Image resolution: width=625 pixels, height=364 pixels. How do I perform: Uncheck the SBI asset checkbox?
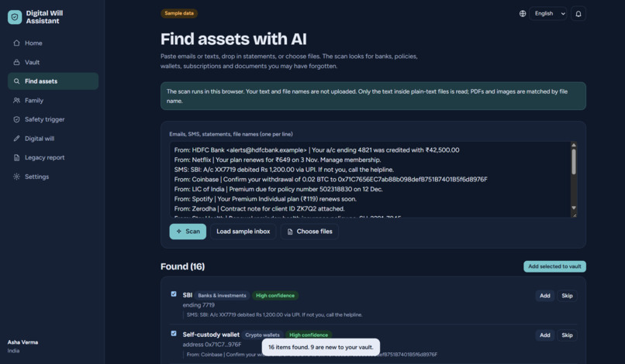tap(174, 294)
